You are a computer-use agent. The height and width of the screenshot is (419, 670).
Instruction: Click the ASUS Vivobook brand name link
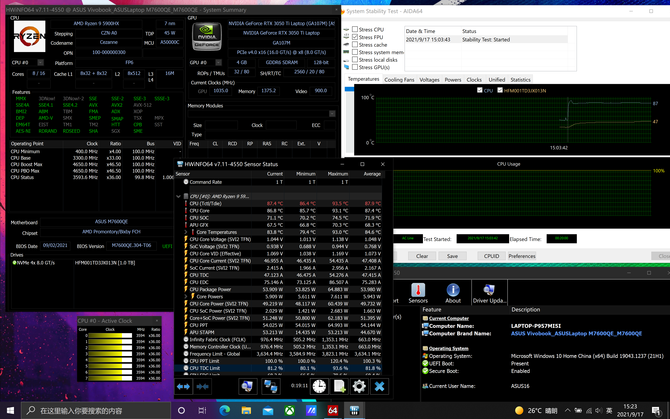(x=576, y=334)
